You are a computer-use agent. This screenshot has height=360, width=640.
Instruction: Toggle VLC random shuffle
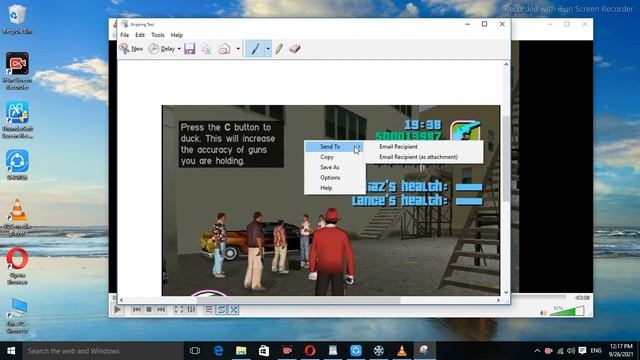[x=234, y=309]
